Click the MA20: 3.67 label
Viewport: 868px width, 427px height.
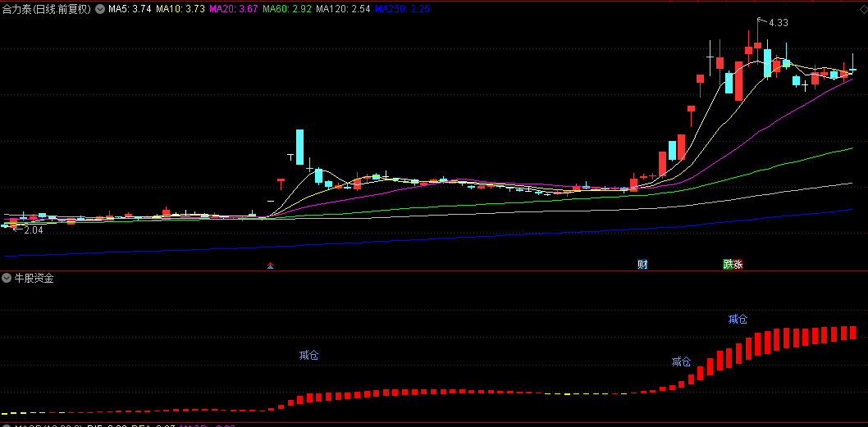pyautogui.click(x=233, y=9)
